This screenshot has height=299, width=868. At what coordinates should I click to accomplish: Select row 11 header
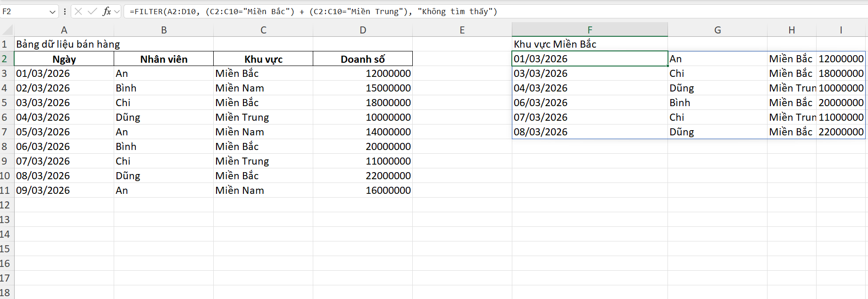click(5, 191)
